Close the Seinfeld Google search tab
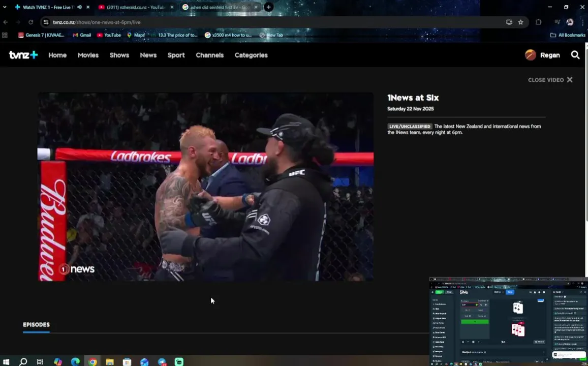The width and height of the screenshot is (588, 366). [256, 7]
